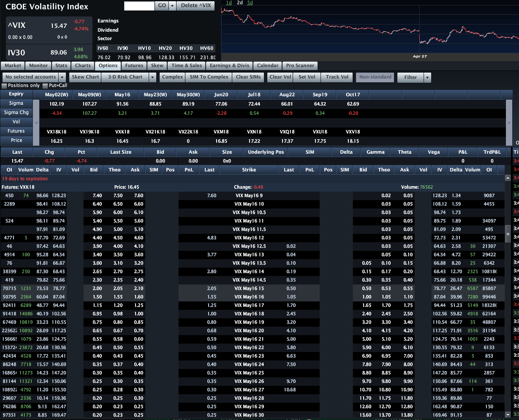
Task: Open the dropdown arrow next to GO
Action: 172,5
